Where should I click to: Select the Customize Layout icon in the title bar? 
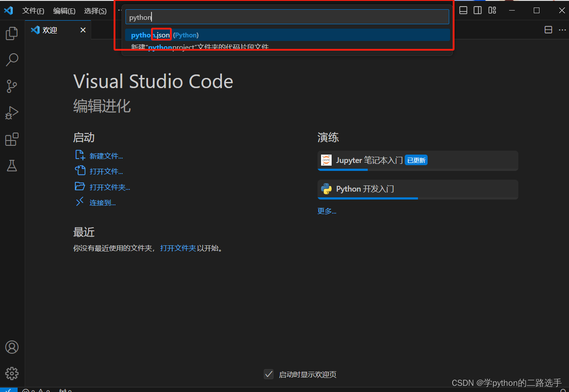pos(492,10)
